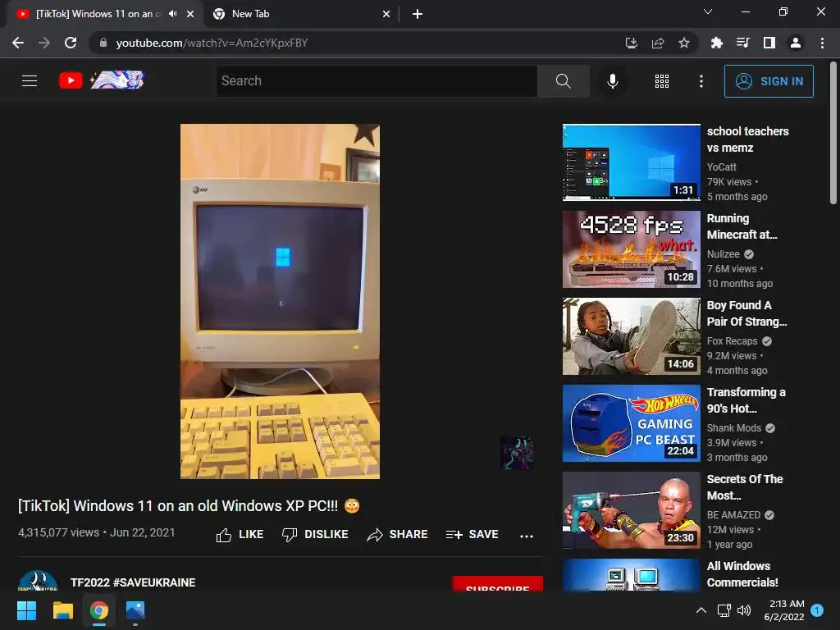The width and height of the screenshot is (840, 630).
Task: Click the Nullzee channel name
Action: [723, 254]
